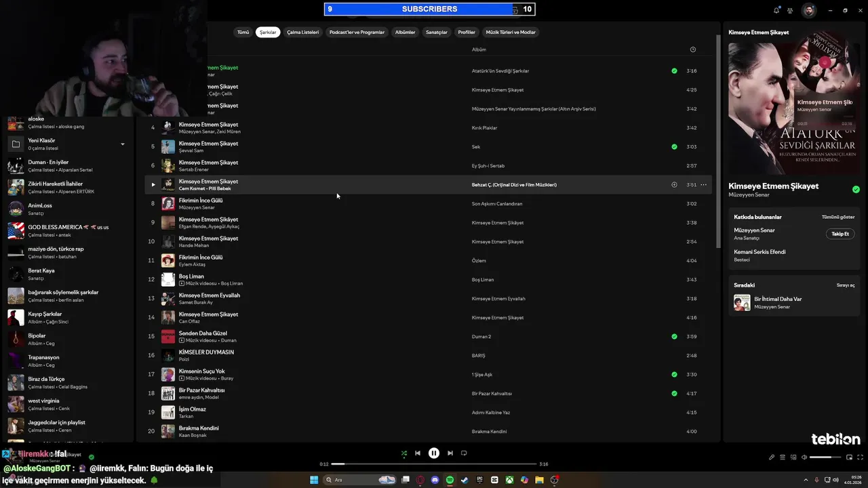Click the Spotify icon in taskbar

(x=450, y=480)
